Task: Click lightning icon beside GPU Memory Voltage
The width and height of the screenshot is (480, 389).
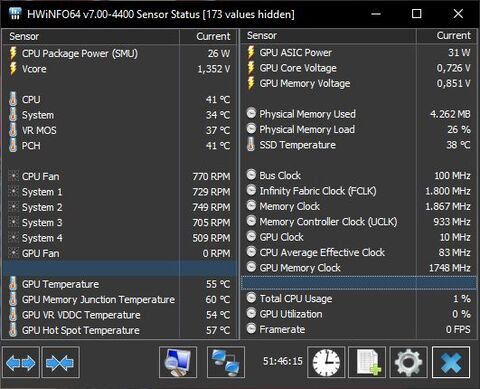Action: 251,83
